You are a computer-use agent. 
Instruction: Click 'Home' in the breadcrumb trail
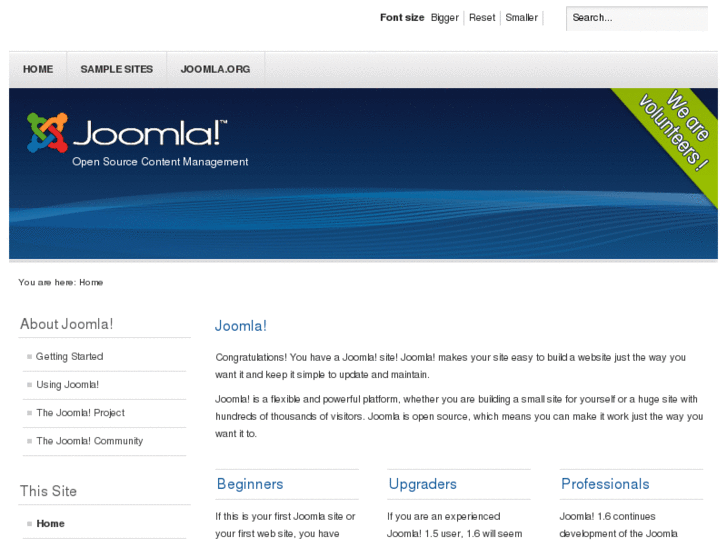pos(91,282)
